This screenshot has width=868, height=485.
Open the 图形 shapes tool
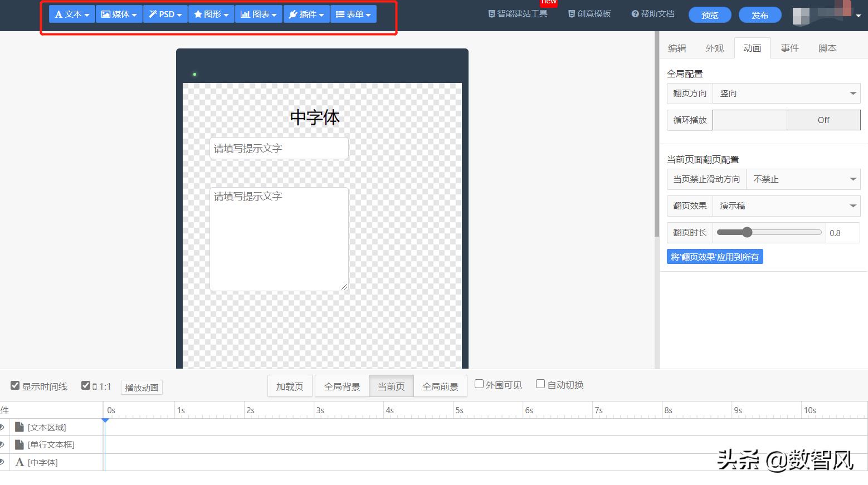tap(211, 14)
